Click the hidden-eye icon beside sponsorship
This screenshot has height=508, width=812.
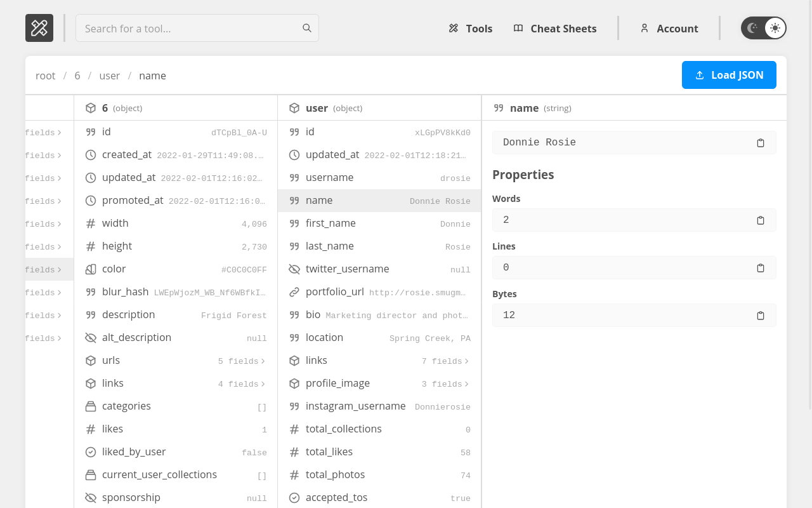point(91,498)
